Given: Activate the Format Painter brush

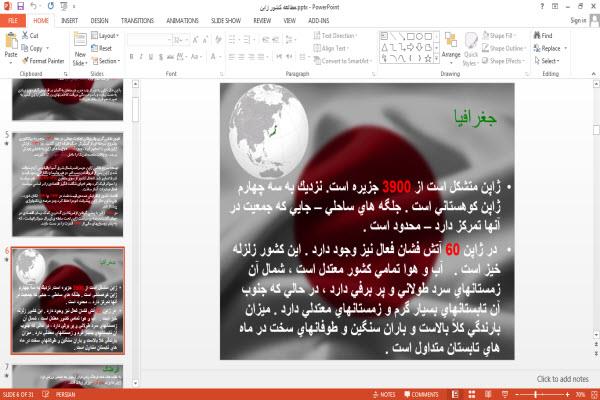Looking at the screenshot, I should (43, 61).
